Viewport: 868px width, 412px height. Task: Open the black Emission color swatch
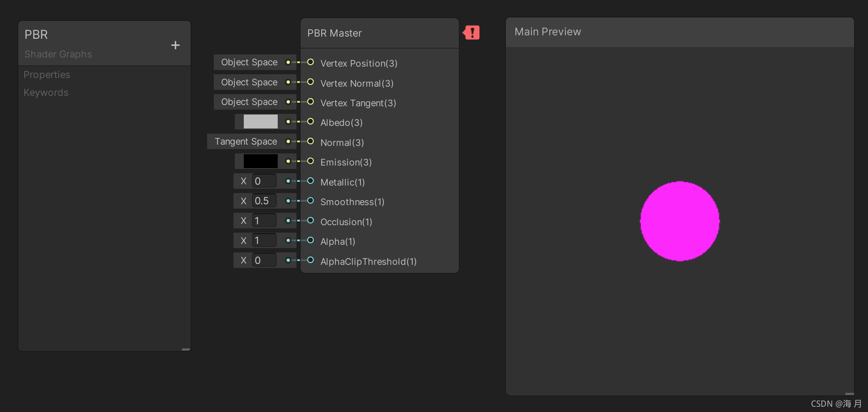click(261, 161)
